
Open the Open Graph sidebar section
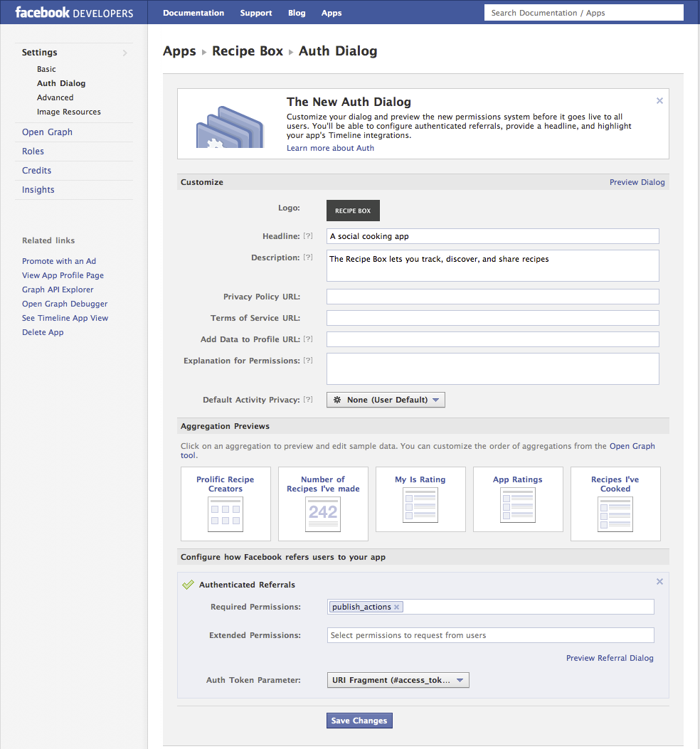(47, 132)
